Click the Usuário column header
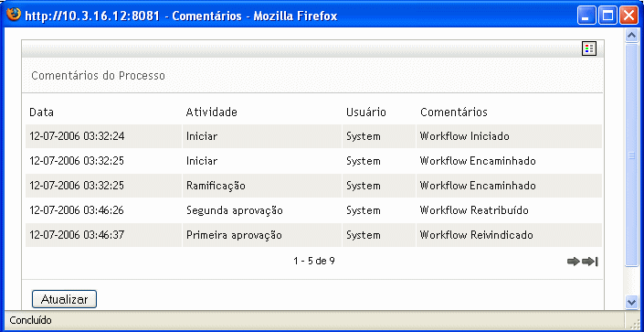The width and height of the screenshot is (644, 332). 366,112
